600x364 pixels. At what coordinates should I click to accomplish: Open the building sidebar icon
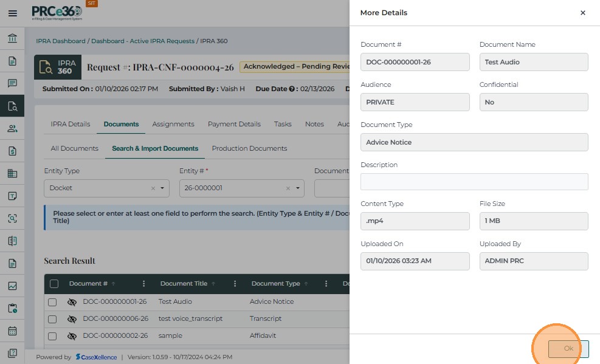coord(12,173)
